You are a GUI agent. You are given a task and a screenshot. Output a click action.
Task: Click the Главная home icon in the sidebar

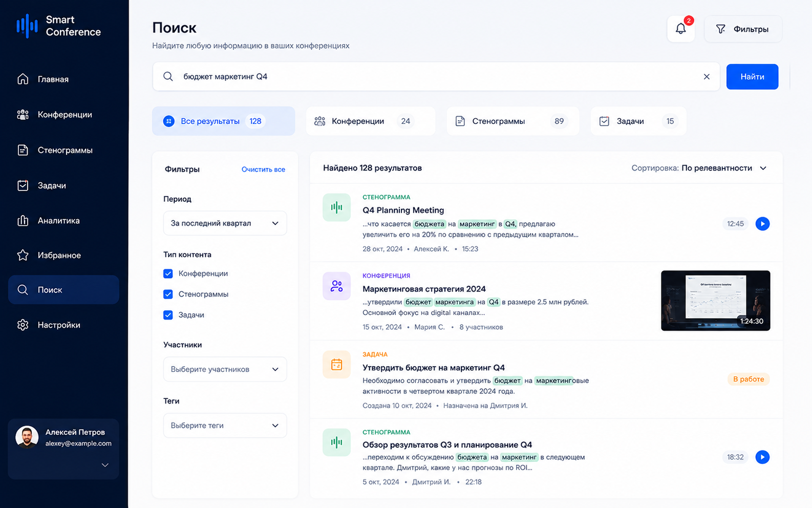point(23,79)
